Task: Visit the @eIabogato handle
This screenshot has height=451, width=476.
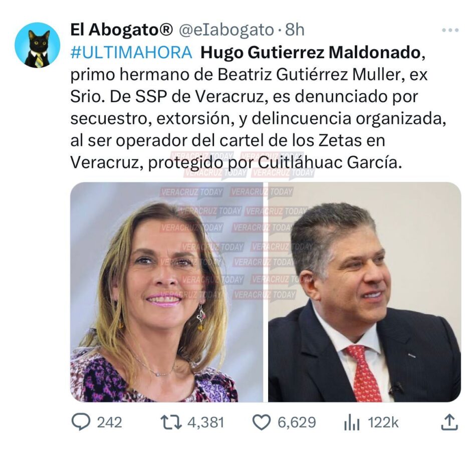Action: 226,30
